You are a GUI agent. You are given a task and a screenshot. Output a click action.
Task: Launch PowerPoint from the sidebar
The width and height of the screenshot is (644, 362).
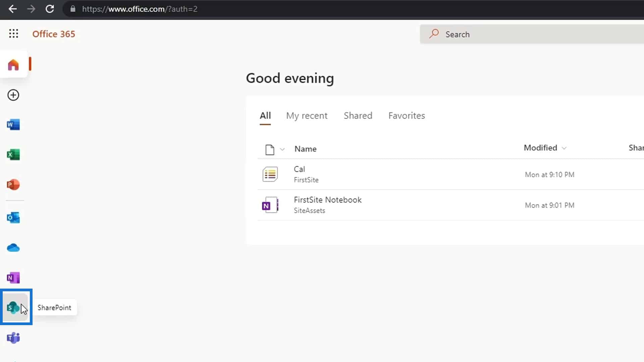coord(13,184)
